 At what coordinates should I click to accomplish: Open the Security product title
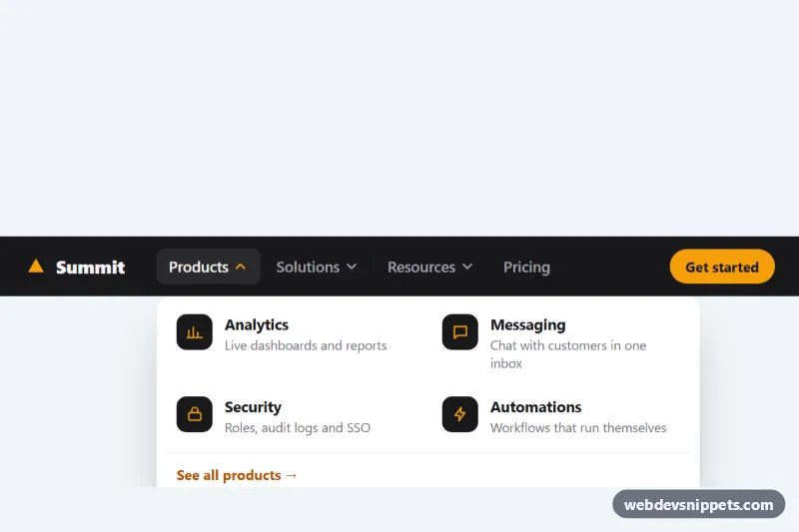point(253,407)
